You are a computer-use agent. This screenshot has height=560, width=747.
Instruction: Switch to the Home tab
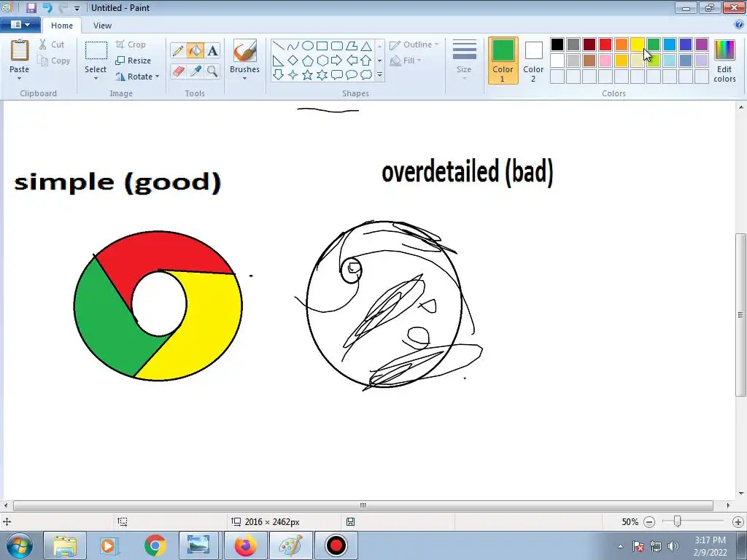[x=62, y=26]
